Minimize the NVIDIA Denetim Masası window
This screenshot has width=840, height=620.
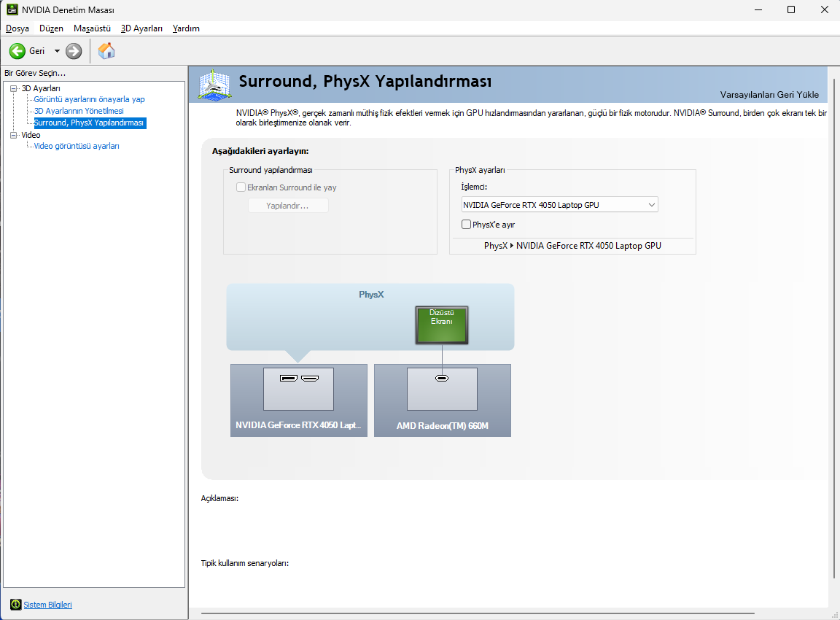(758, 9)
